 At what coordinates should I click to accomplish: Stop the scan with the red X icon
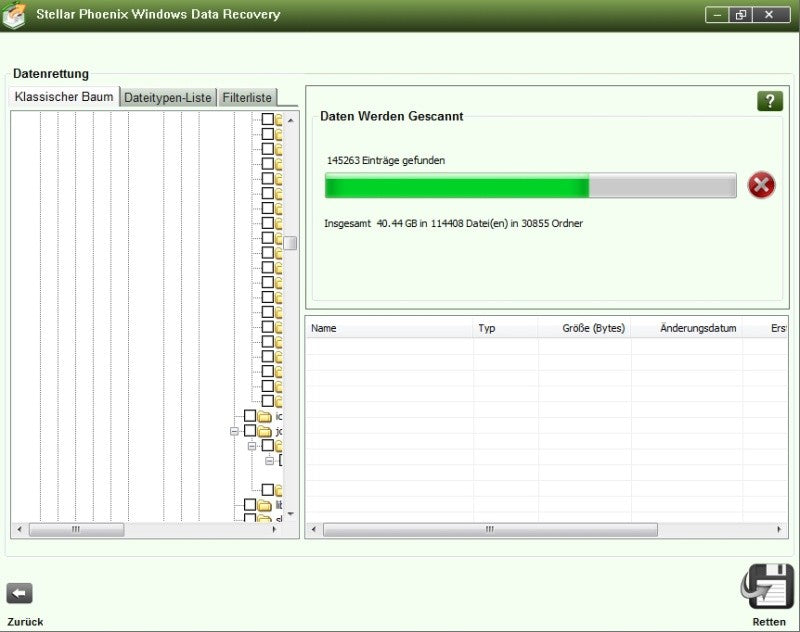(x=761, y=185)
